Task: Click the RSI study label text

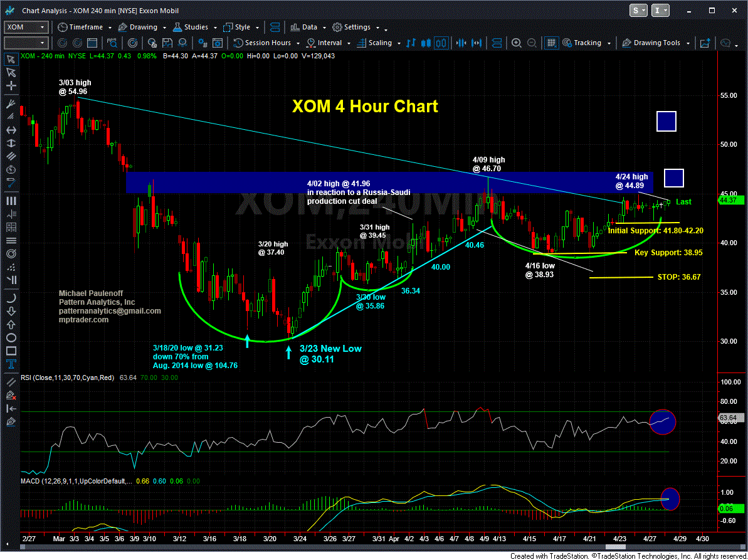Action: (67, 378)
